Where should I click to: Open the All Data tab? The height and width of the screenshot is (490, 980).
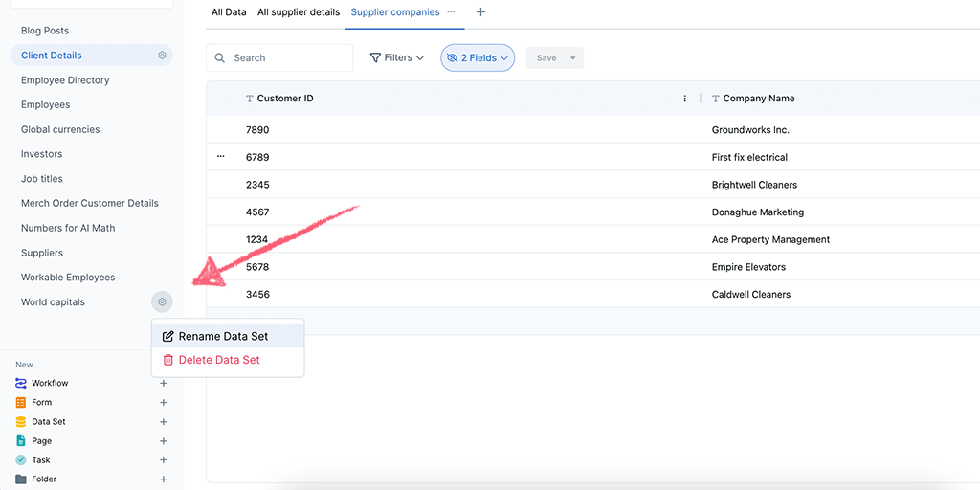229,12
